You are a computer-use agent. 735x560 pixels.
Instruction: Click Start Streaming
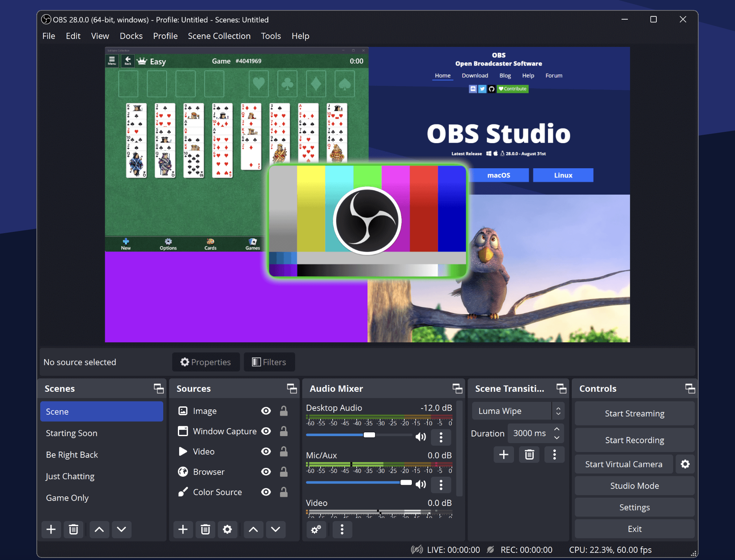(635, 413)
